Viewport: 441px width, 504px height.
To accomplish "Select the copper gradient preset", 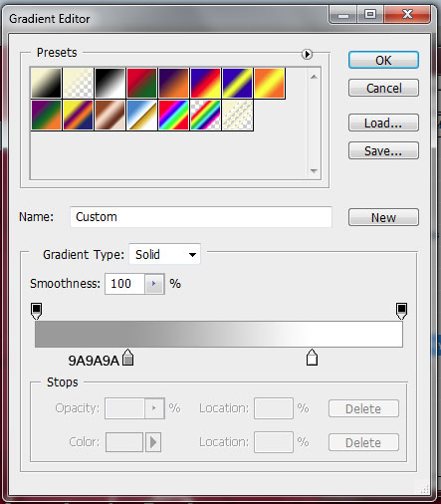I will click(x=110, y=115).
